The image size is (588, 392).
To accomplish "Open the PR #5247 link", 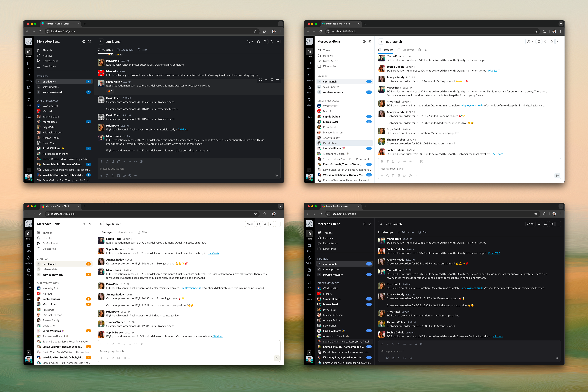I will tap(494, 70).
